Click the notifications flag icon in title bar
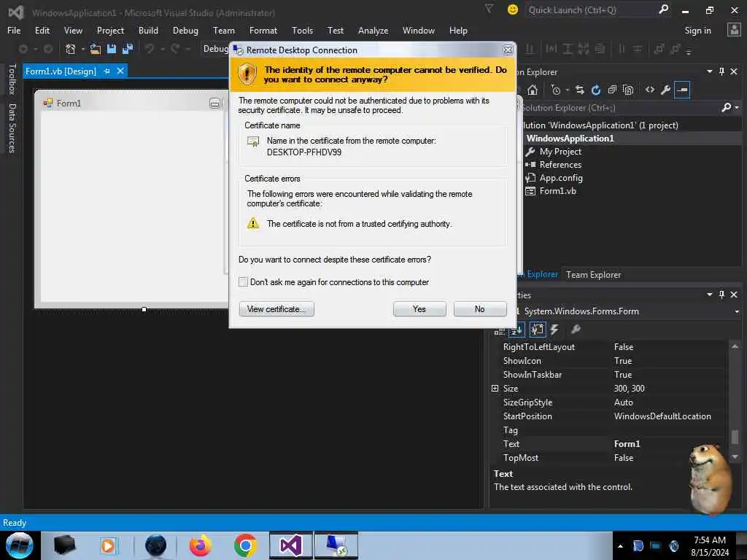Screen dimensions: 747x560 489,9
